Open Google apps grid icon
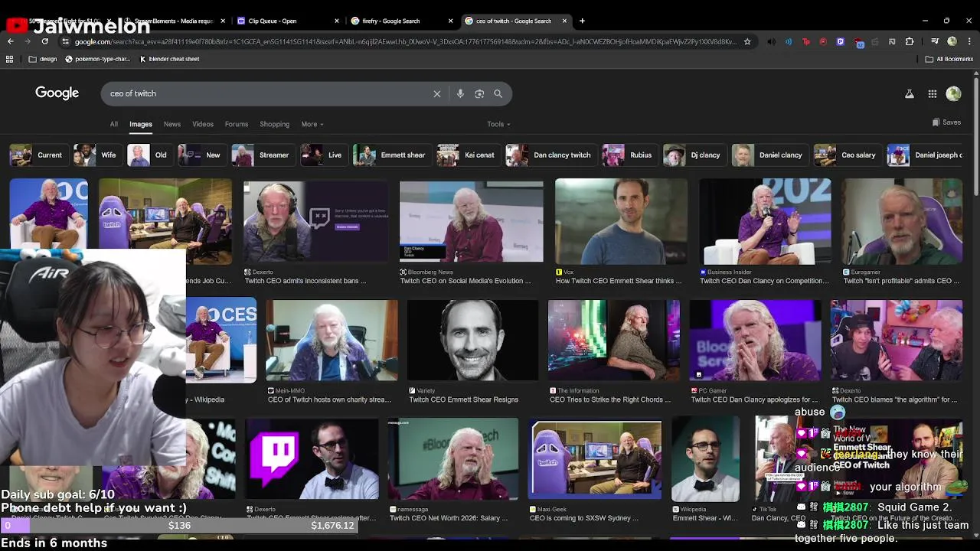The width and height of the screenshot is (980, 551). point(933,93)
